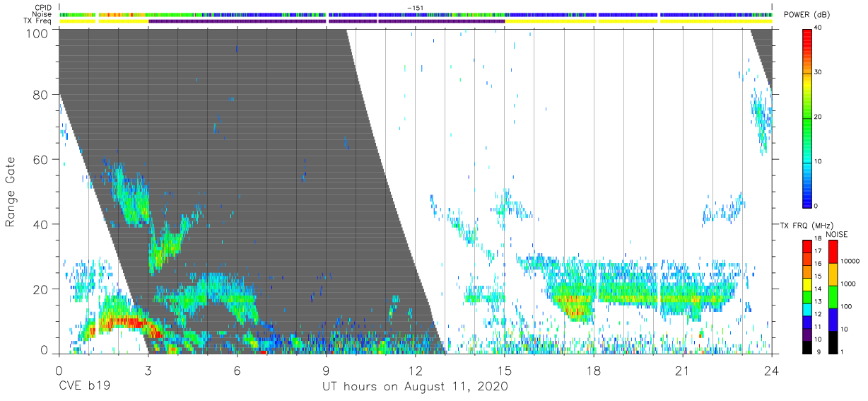868x401 pixels.
Task: Click the 'NOISE' legend title
Action: (837, 234)
